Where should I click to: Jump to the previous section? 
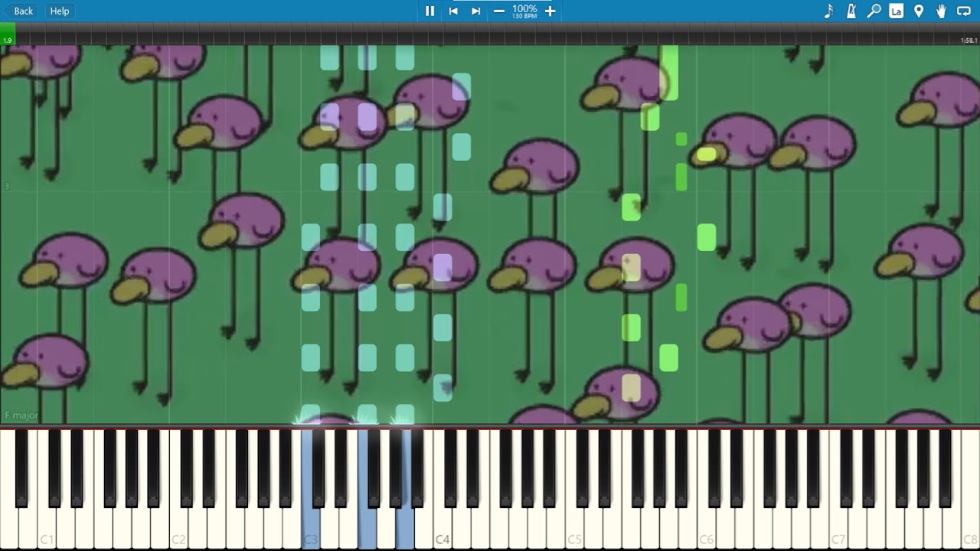(453, 11)
